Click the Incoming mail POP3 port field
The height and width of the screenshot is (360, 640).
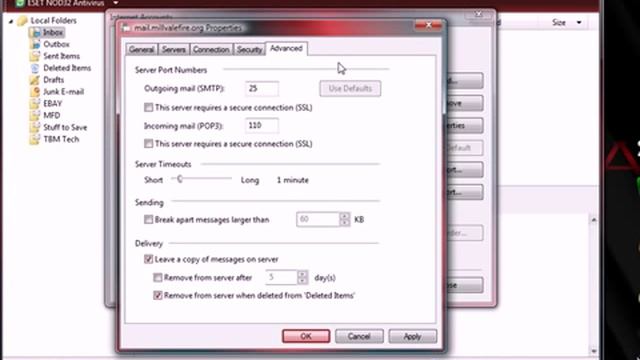(262, 125)
